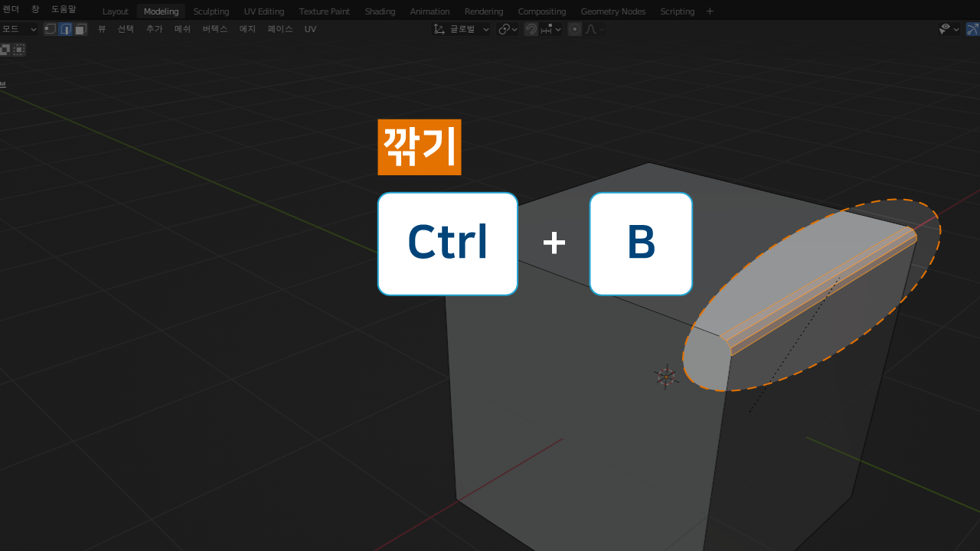The height and width of the screenshot is (551, 980).
Task: Expand the pivot point dropdown
Action: click(x=508, y=29)
